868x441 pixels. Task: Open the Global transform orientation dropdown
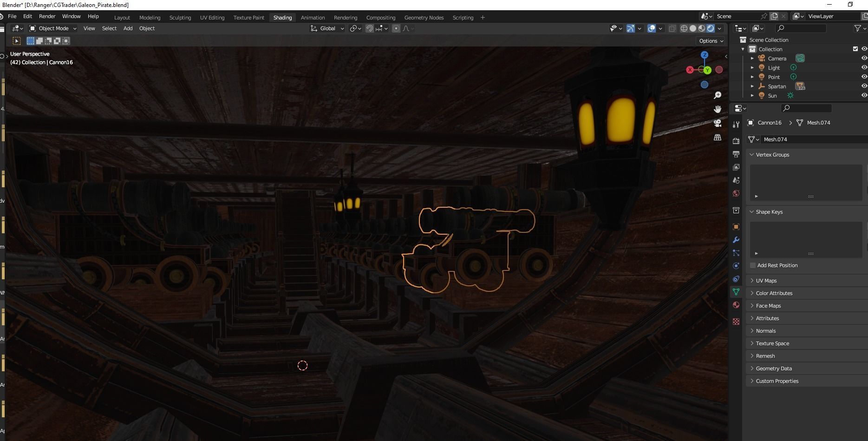327,28
